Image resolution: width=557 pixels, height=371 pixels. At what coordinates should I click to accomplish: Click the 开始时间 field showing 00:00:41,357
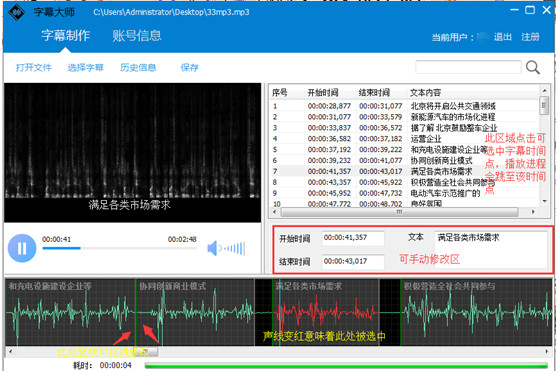[x=353, y=238]
